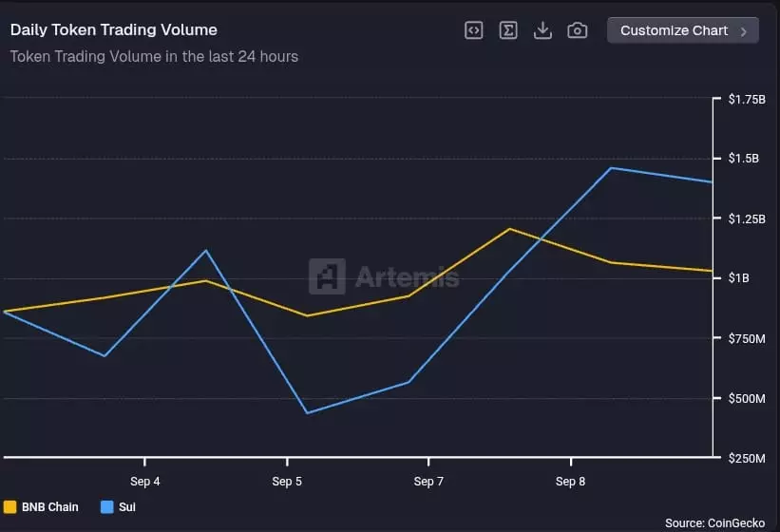Click the $750M axis value
780x532 pixels.
[747, 338]
